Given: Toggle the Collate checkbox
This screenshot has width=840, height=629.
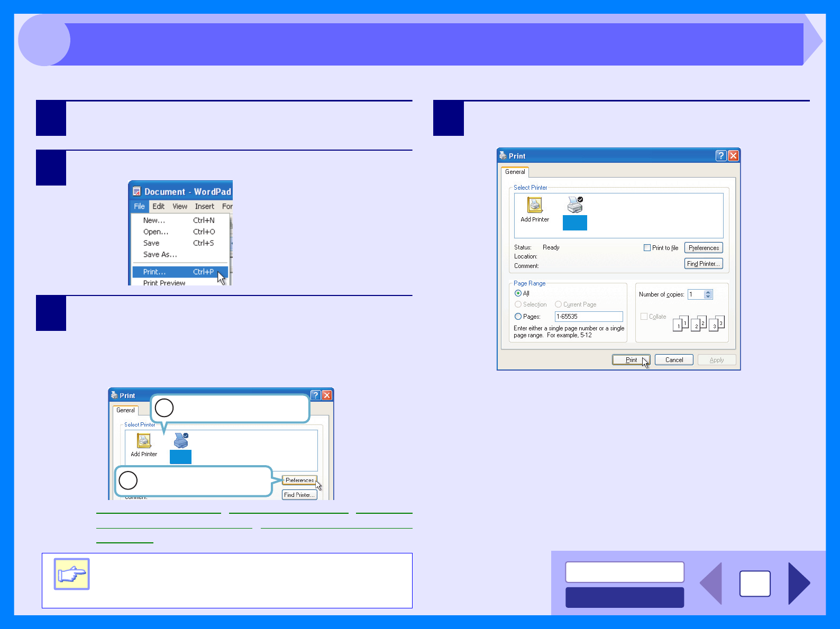Looking at the screenshot, I should coord(644,316).
